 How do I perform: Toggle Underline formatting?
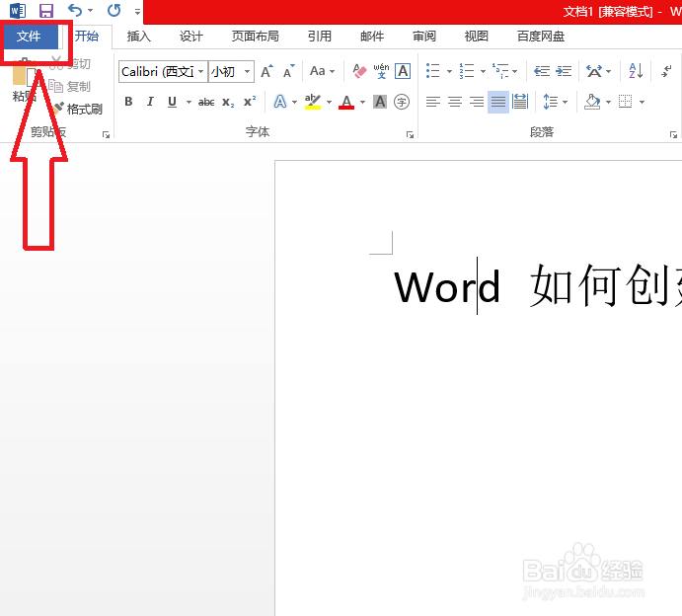coord(173,102)
